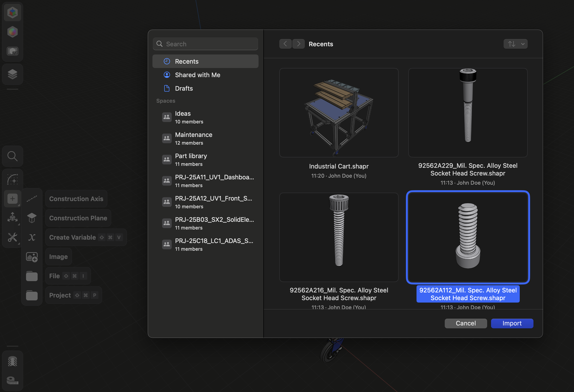Select the 3D modeling mode icon
574x392 pixels.
[12, 12]
